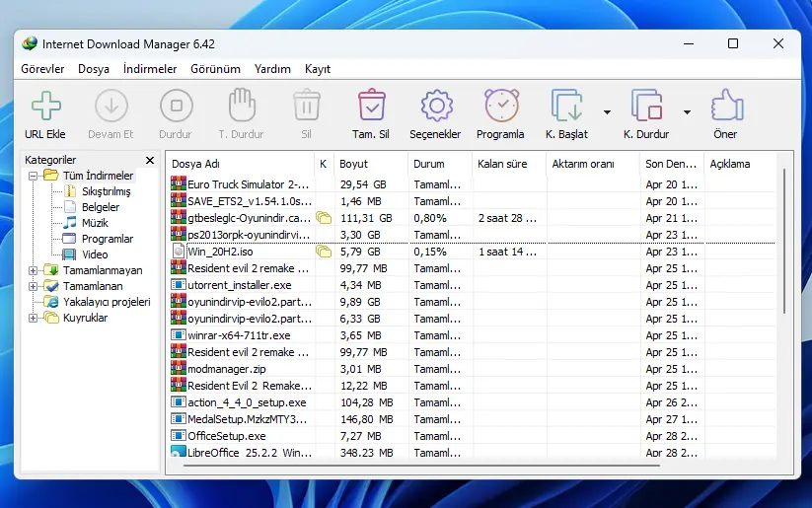Click the 9,89 GB size cell

click(x=360, y=302)
